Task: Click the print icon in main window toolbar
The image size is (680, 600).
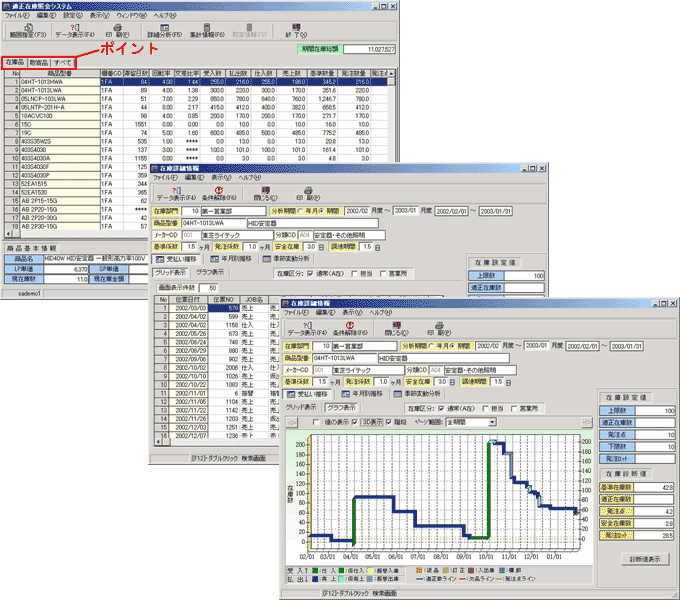Action: pyautogui.click(x=117, y=31)
